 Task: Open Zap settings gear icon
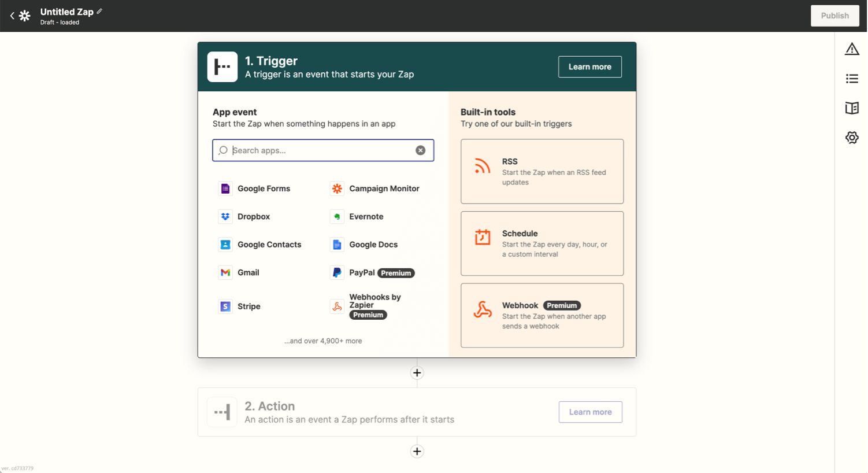[x=852, y=138]
